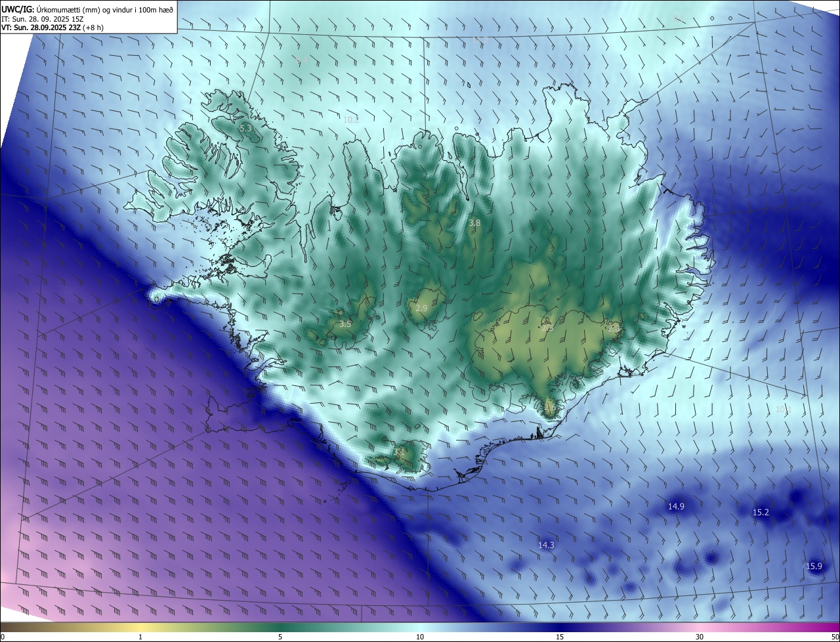Click the 2.8 value label on eastern Vatnajökull
This screenshot has width=840, height=642.
point(614,328)
